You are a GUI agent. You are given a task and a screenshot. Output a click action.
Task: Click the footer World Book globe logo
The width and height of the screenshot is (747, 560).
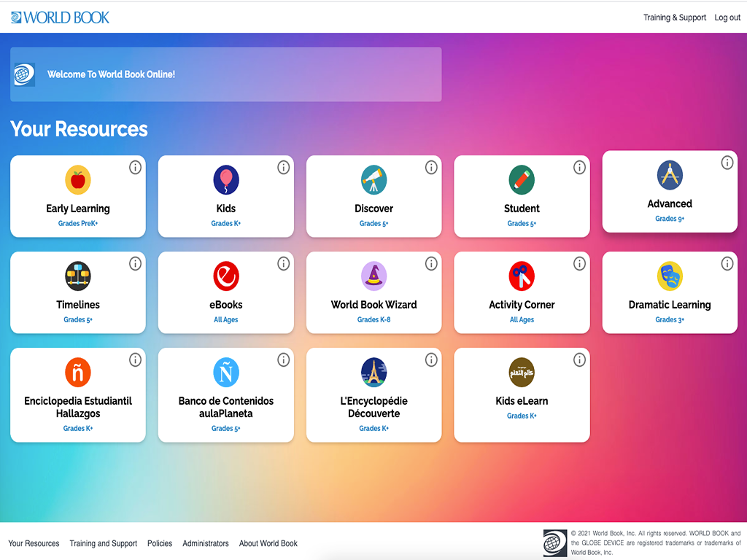click(555, 542)
